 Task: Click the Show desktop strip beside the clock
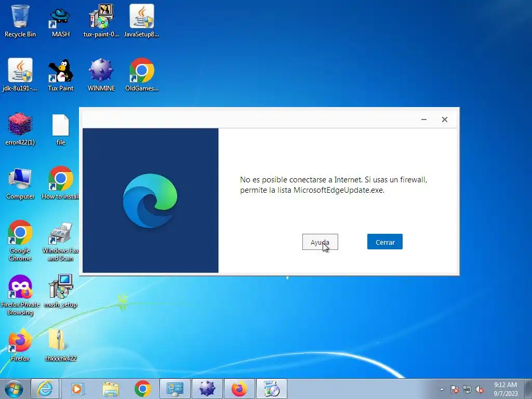(x=528, y=389)
